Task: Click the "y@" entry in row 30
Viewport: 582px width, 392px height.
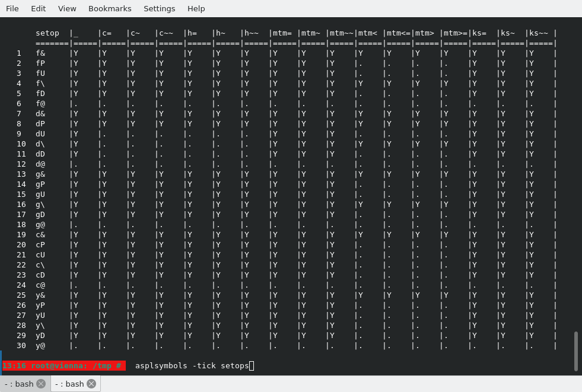Action: coord(40,345)
